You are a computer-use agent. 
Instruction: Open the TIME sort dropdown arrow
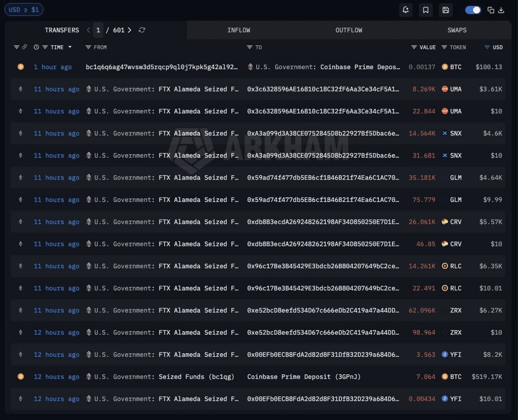[70, 47]
